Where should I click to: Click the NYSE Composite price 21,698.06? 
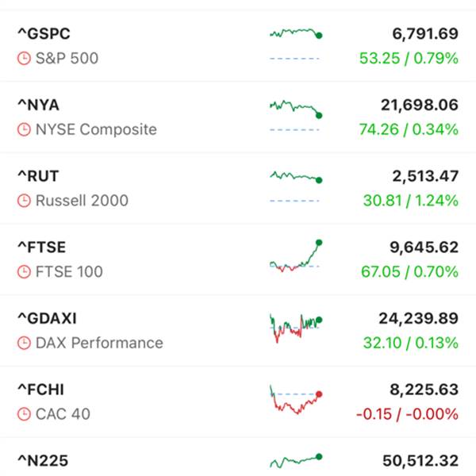414,106
